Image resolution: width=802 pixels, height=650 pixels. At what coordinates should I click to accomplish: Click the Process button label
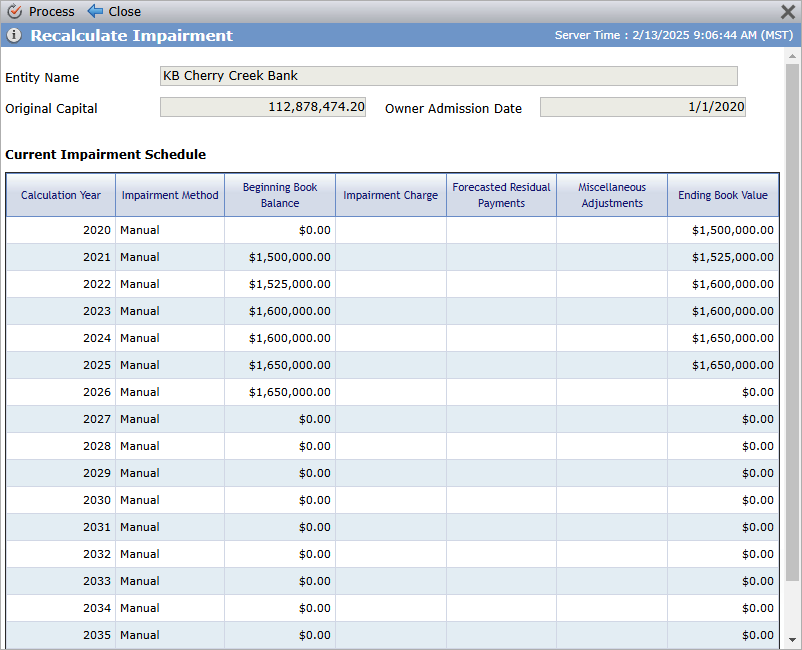[x=52, y=11]
